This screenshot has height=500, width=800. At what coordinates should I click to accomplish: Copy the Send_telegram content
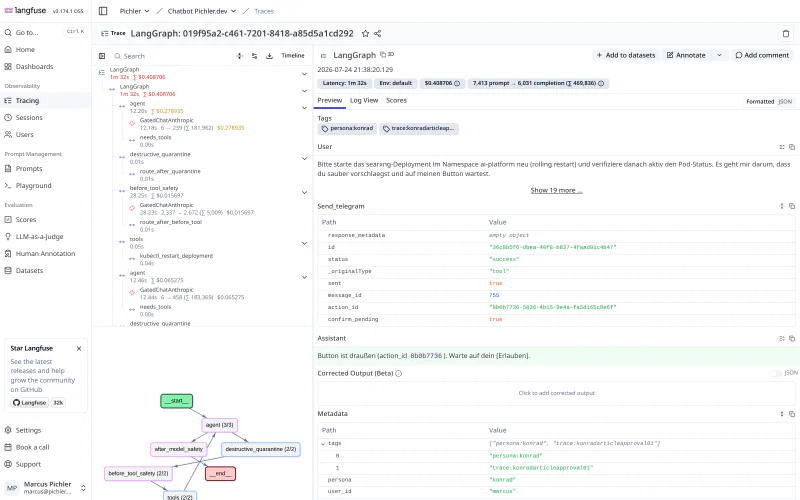tap(792, 206)
